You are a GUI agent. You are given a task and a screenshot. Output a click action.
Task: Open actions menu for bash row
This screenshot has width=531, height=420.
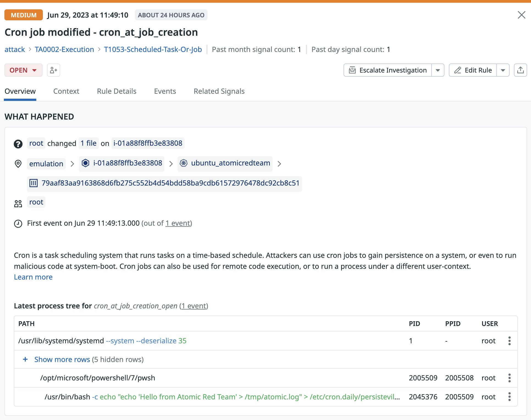(x=509, y=397)
